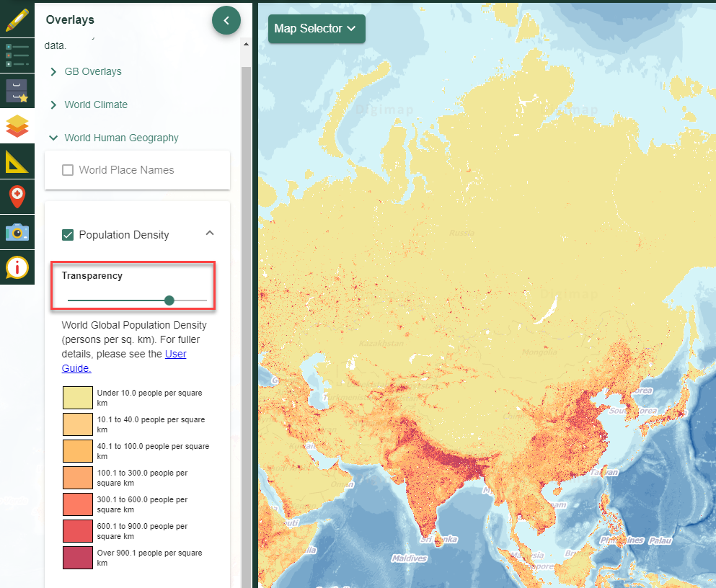Enable the World Place Names checkbox

[x=68, y=170]
